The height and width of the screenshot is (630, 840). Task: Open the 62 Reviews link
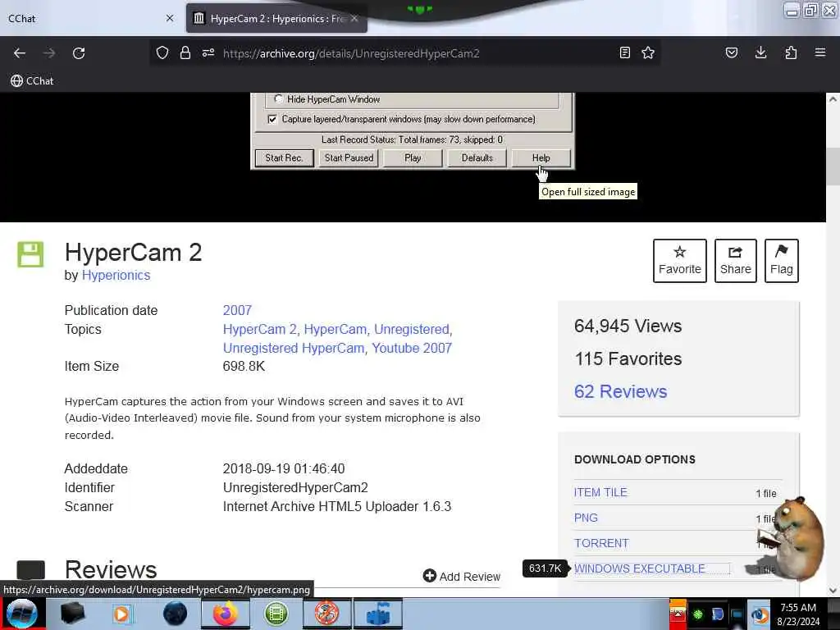620,391
